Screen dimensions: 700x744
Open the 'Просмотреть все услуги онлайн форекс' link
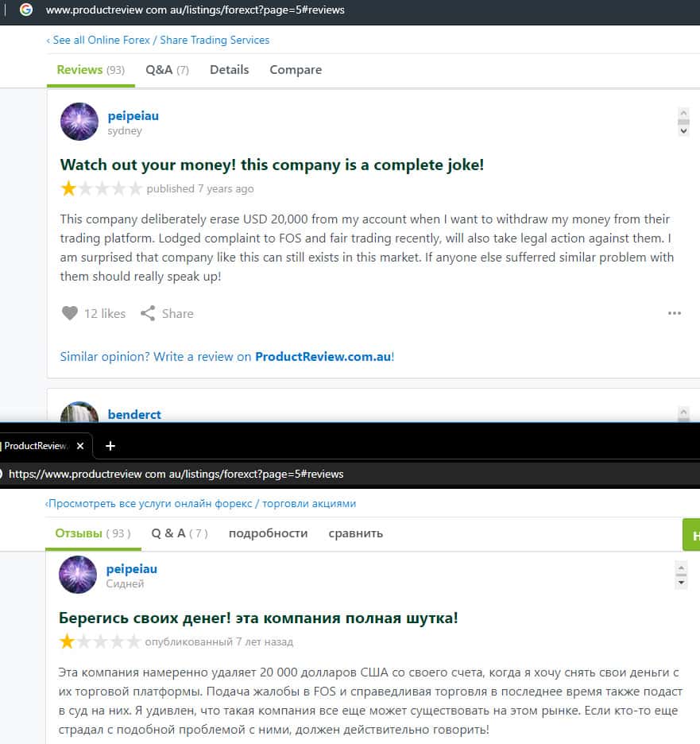[200, 503]
